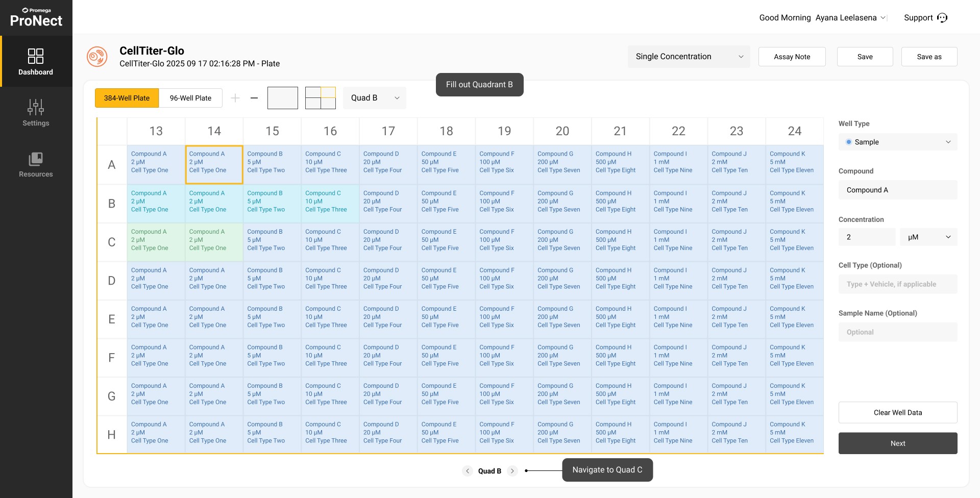This screenshot has height=498, width=980.
Task: Click the Save button
Action: point(865,57)
